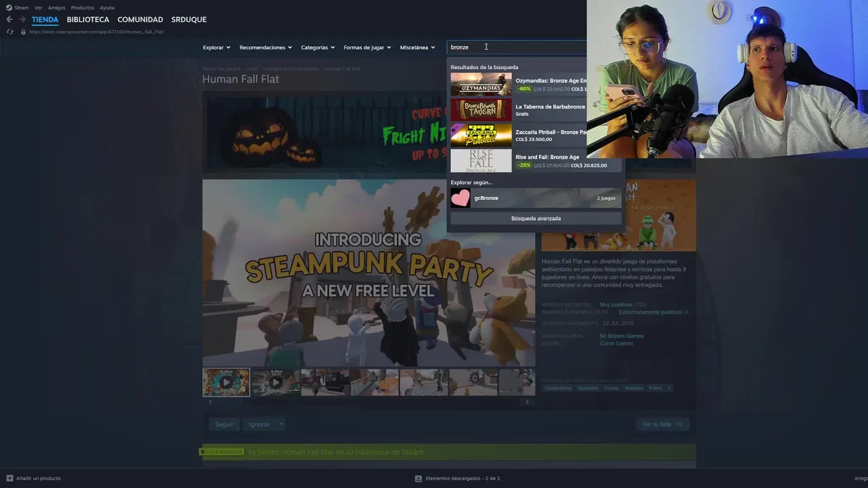The image size is (868, 488).
Task: Expand the Categorías dropdown
Action: [317, 47]
